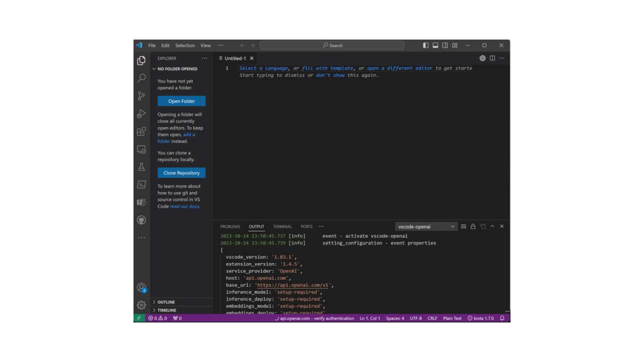This screenshot has width=644, height=362.
Task: Split the editor to the right
Action: click(492, 58)
